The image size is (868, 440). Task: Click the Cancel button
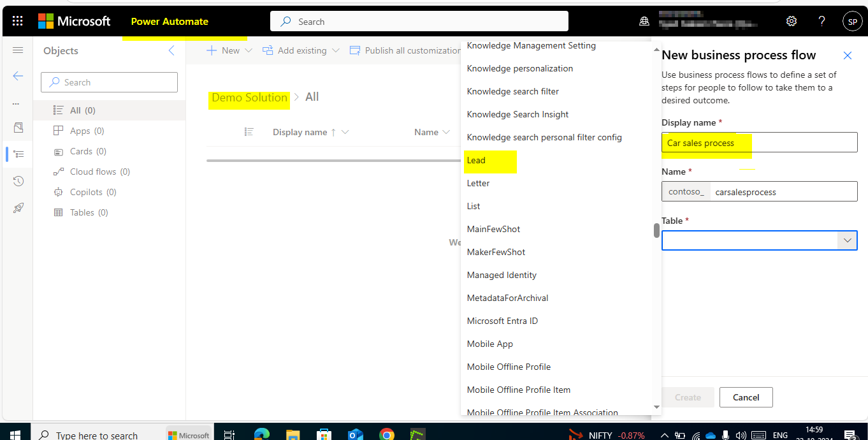point(746,397)
